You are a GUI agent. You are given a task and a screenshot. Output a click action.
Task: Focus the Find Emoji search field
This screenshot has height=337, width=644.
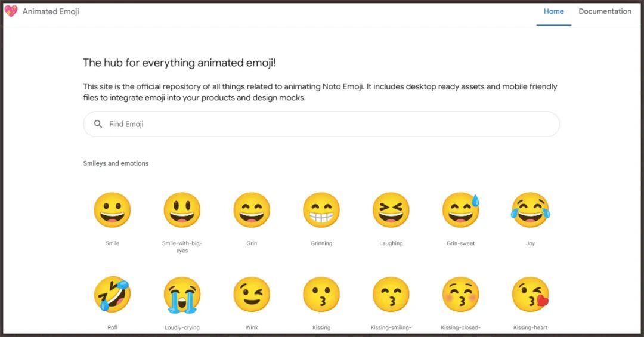[321, 124]
